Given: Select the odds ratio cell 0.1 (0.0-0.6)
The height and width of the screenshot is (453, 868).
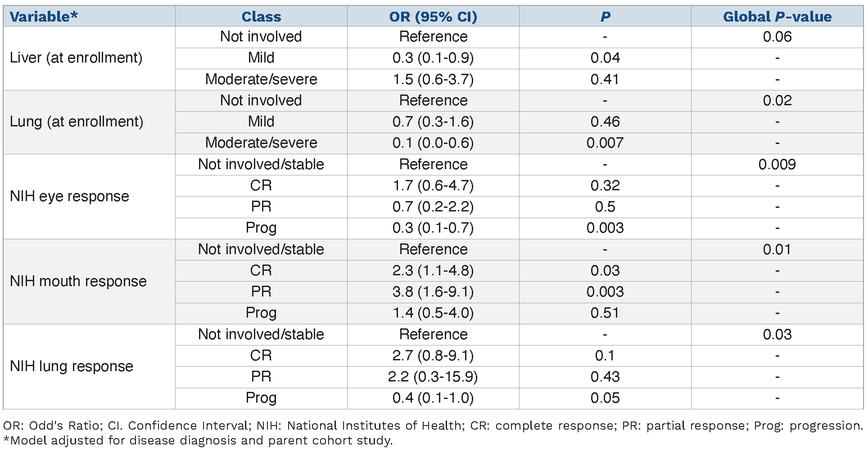Looking at the screenshot, I should tap(433, 143).
